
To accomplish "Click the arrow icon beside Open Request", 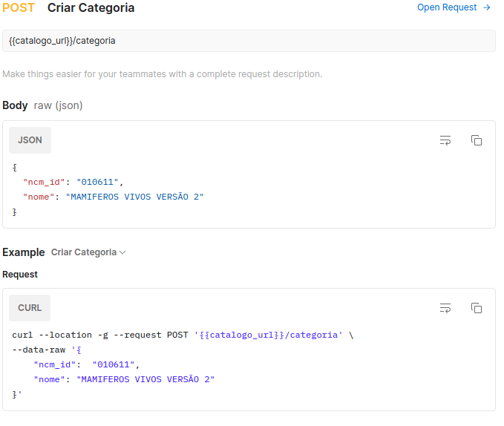I will (x=487, y=7).
